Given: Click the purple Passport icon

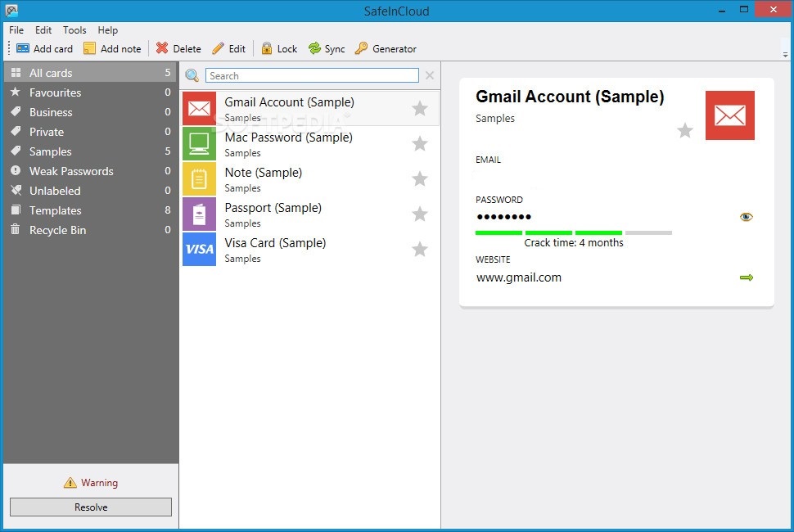Looking at the screenshot, I should coord(199,214).
